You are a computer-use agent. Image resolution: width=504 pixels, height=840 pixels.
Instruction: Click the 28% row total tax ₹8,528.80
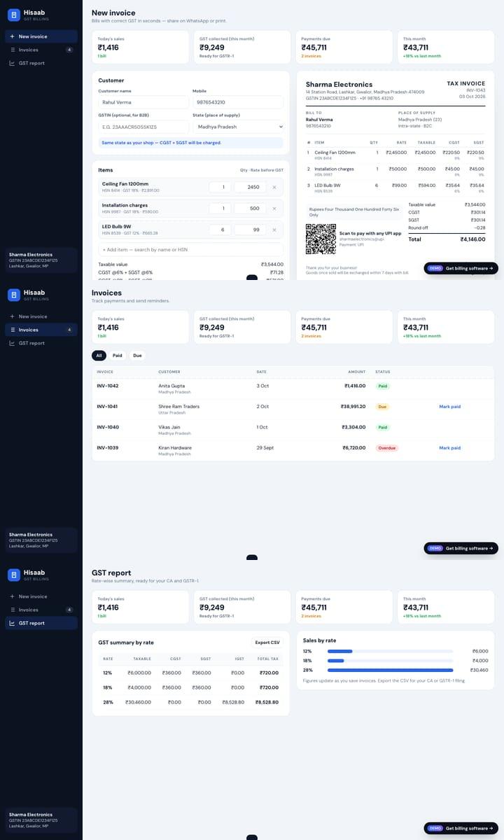(x=267, y=702)
